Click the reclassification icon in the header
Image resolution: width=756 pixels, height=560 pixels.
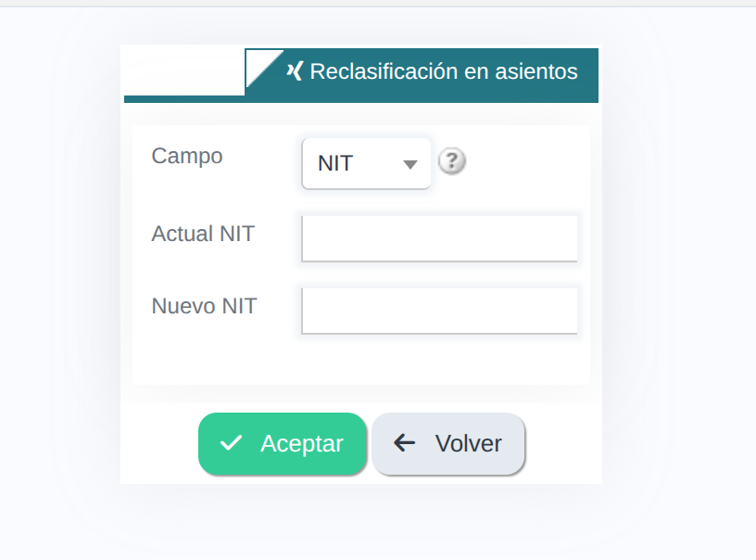click(295, 71)
